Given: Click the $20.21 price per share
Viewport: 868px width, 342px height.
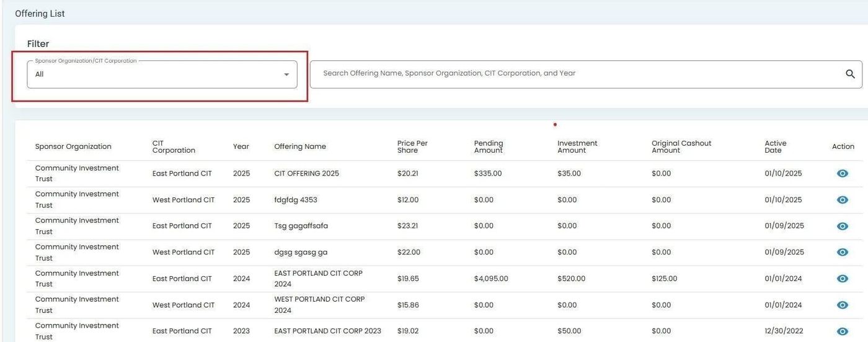Looking at the screenshot, I should [x=408, y=174].
